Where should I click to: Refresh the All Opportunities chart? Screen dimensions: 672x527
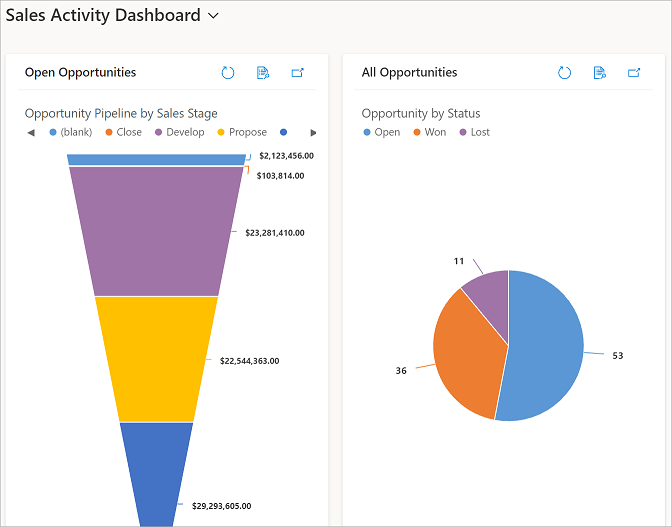[x=565, y=72]
